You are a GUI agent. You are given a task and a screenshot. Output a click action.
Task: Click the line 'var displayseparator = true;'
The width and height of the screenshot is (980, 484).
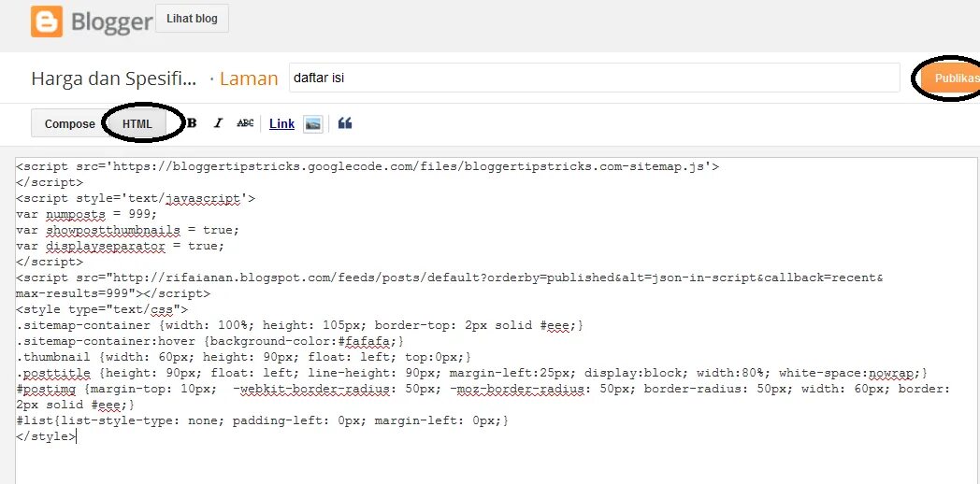[120, 246]
